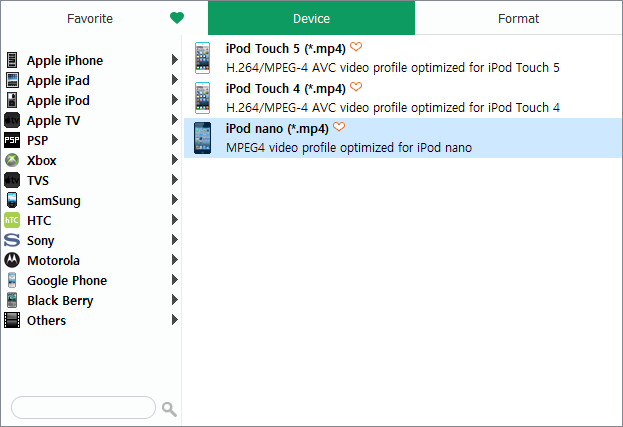The height and width of the screenshot is (427, 623).
Task: Expand the Xbox submenu arrow
Action: pos(174,160)
